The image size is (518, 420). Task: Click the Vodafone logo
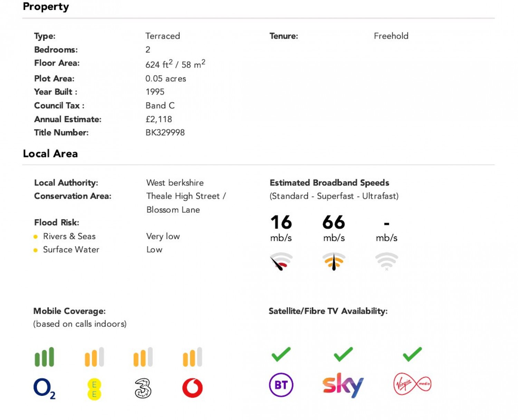[192, 388]
